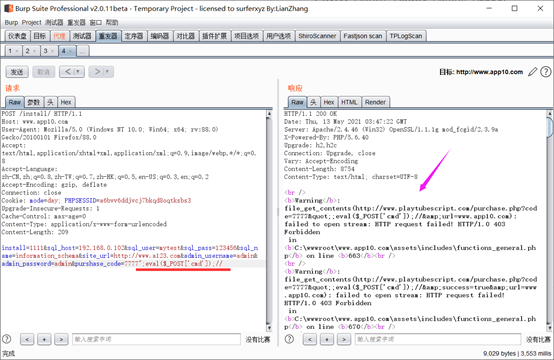Select request 参数 params tab
The height and width of the screenshot is (360, 554).
pyautogui.click(x=34, y=102)
